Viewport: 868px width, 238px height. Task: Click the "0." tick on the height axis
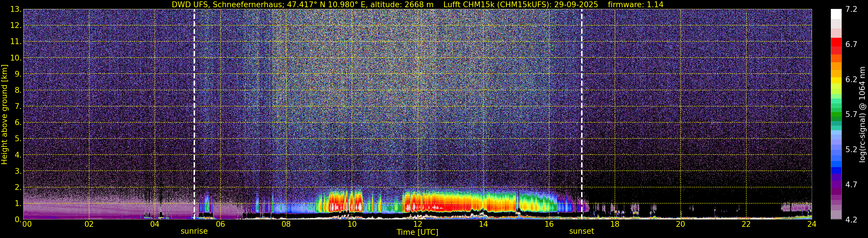[18, 220]
